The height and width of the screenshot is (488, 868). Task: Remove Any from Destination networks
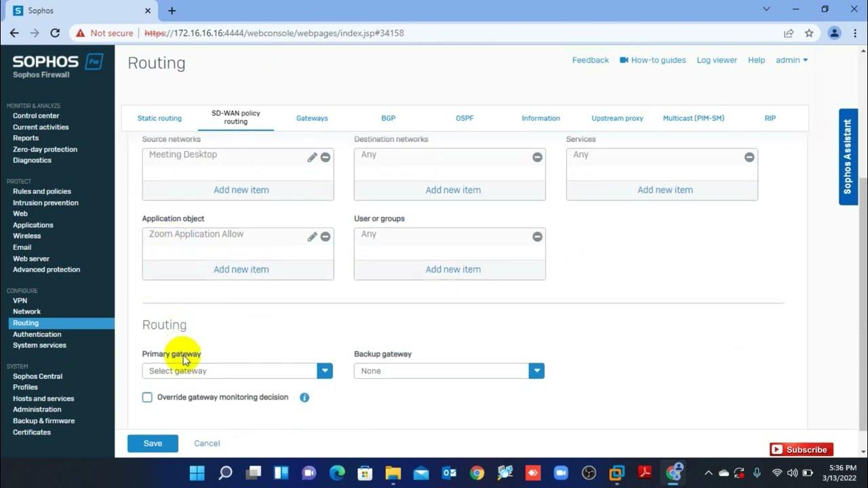[537, 157]
